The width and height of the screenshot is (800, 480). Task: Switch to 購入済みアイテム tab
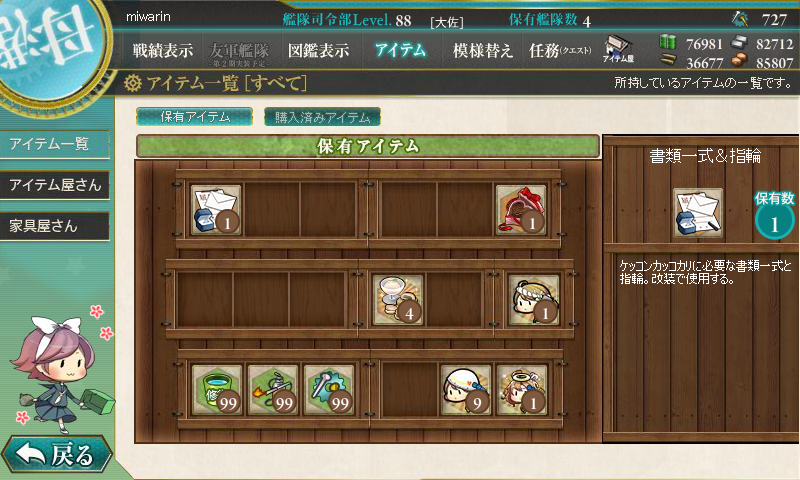coord(322,117)
